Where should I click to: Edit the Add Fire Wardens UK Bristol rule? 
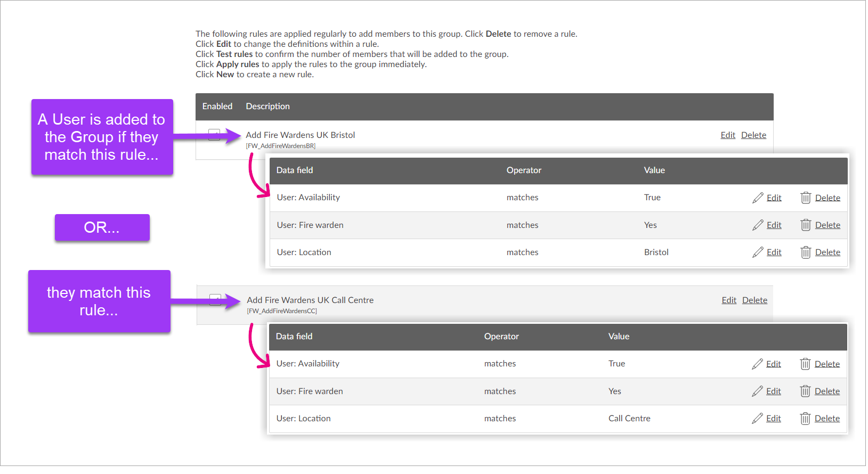727,135
